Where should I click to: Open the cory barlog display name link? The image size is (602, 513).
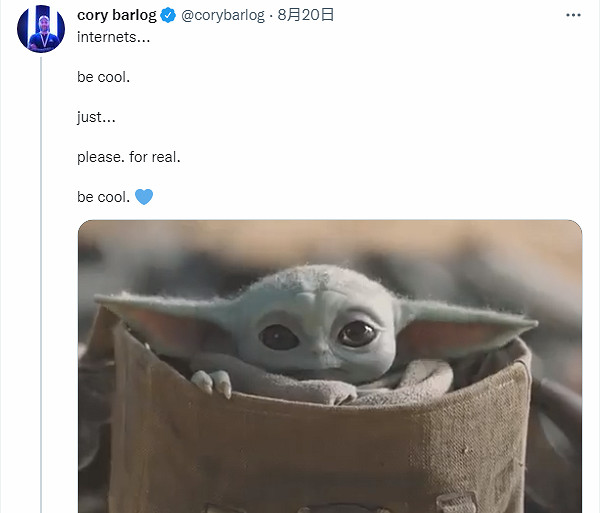(117, 15)
